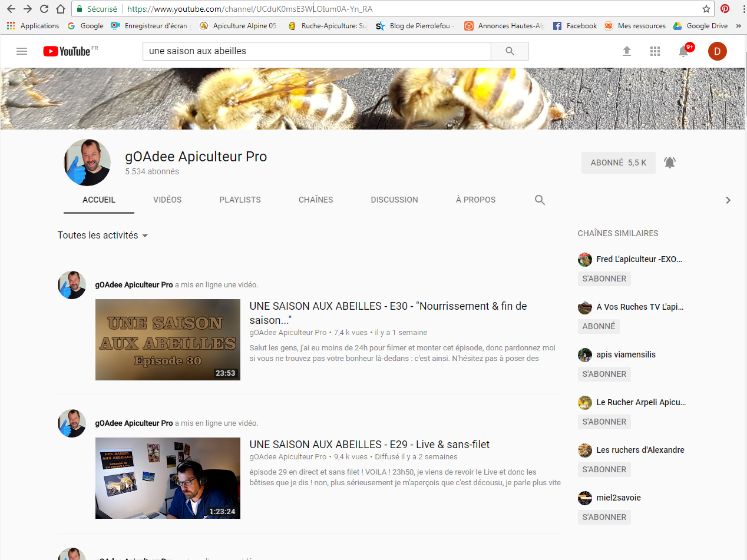Open Blog de Pierrolefou bookmark
The image size is (747, 560).
[x=415, y=26]
